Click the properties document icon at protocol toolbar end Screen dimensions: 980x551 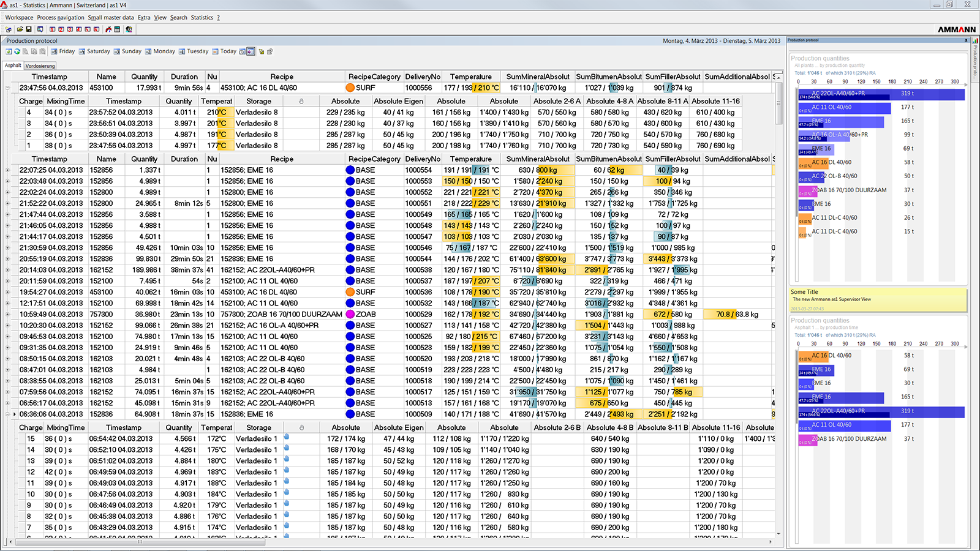(269, 51)
